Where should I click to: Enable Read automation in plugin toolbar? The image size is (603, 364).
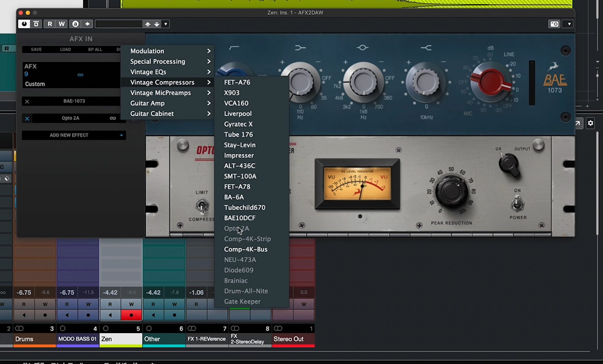pos(50,24)
